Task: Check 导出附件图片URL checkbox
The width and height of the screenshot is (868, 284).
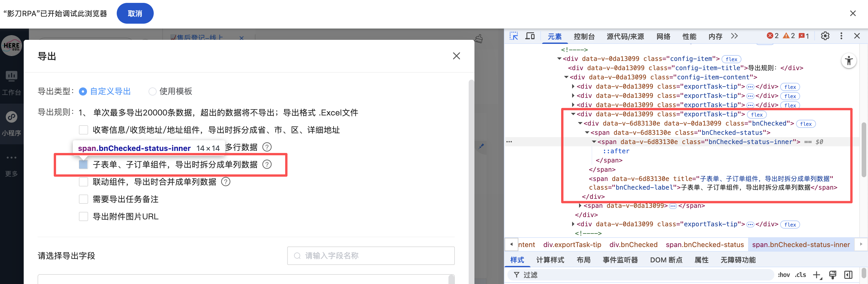Action: tap(83, 217)
